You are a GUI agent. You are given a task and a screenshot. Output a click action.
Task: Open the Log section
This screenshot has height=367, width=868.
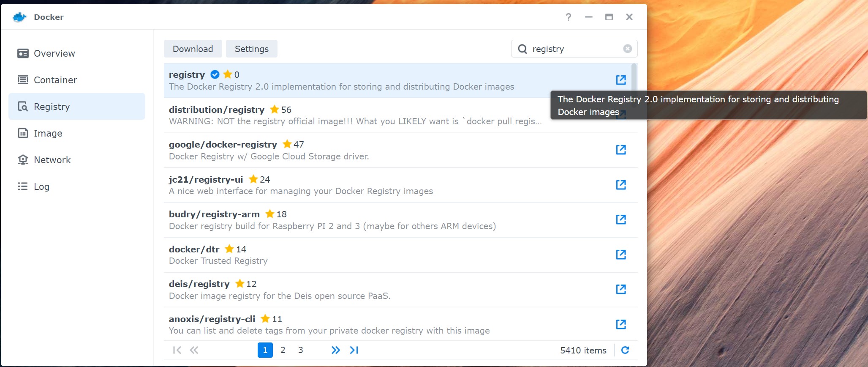tap(77, 186)
